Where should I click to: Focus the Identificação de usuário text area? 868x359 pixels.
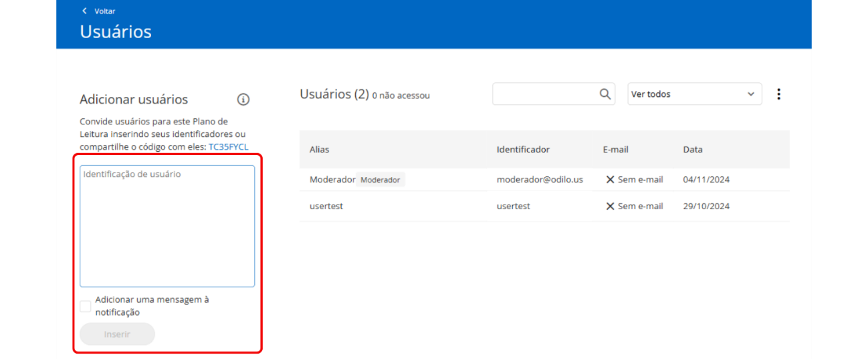tap(167, 226)
